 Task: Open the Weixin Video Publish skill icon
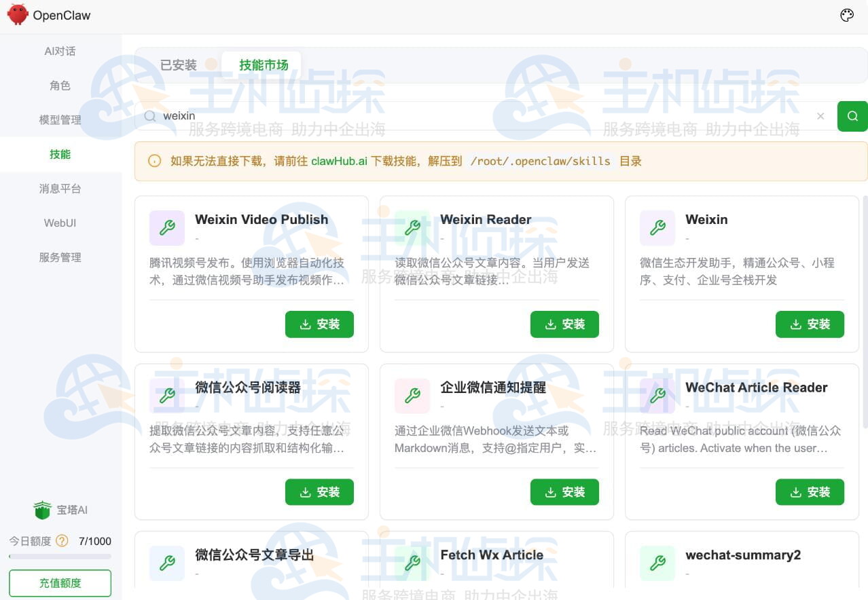(167, 227)
